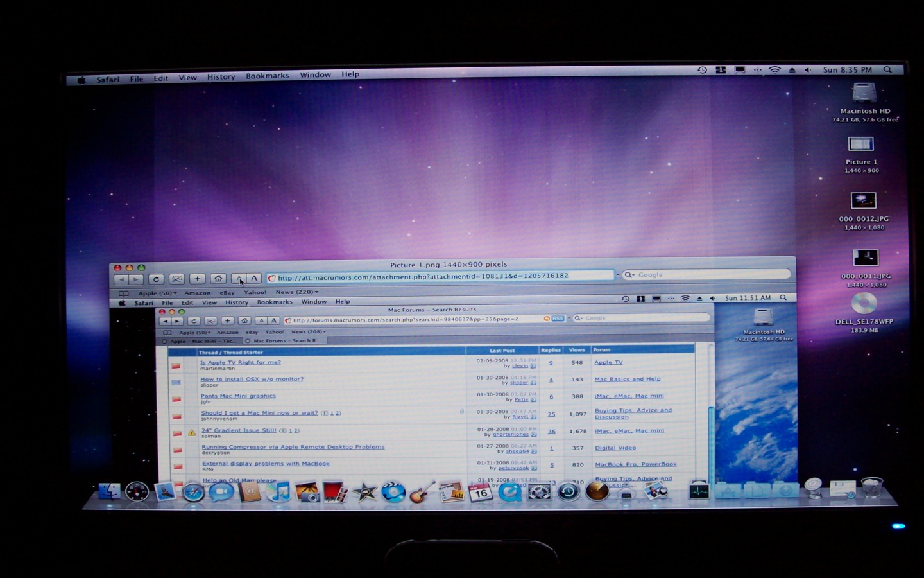Screen dimensions: 924x578
Task: Open the Yahoo! bookmark
Action: click(255, 292)
